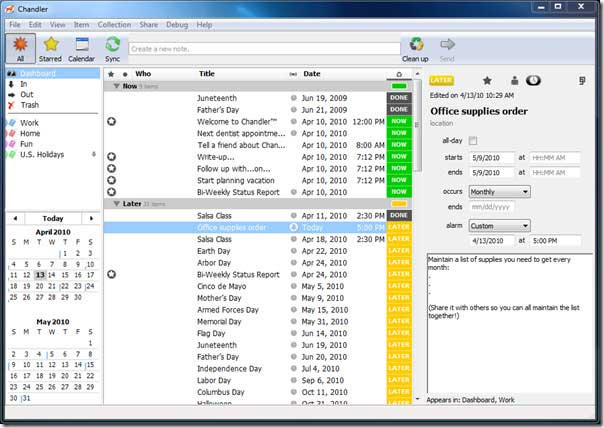The height and width of the screenshot is (428, 604).
Task: Toggle star on Welcome to Chandler row
Action: [x=111, y=122]
